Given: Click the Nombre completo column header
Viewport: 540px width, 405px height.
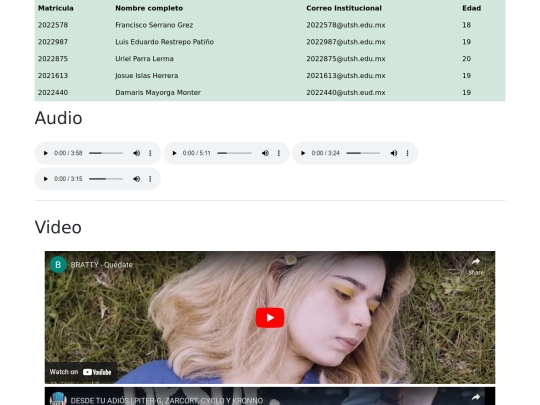Looking at the screenshot, I should (x=149, y=8).
